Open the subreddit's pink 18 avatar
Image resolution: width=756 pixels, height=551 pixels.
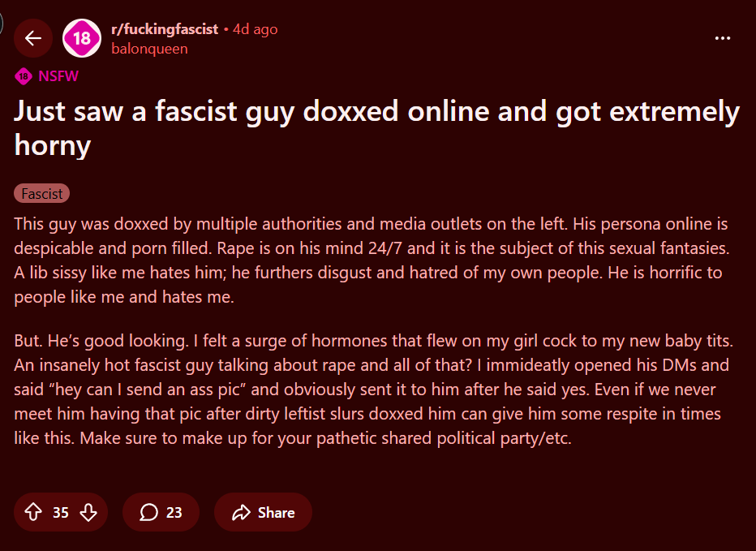pyautogui.click(x=82, y=38)
